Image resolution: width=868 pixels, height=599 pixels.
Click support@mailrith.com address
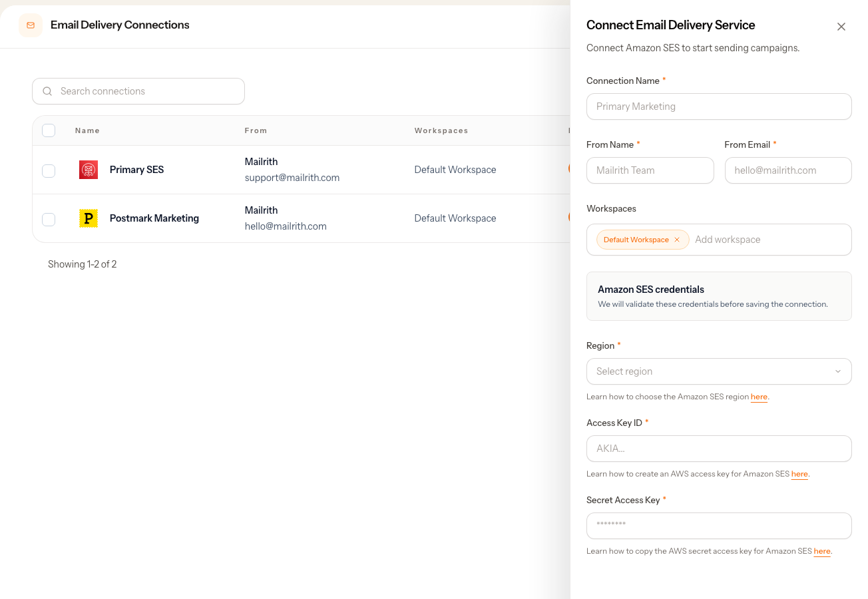pyautogui.click(x=292, y=178)
